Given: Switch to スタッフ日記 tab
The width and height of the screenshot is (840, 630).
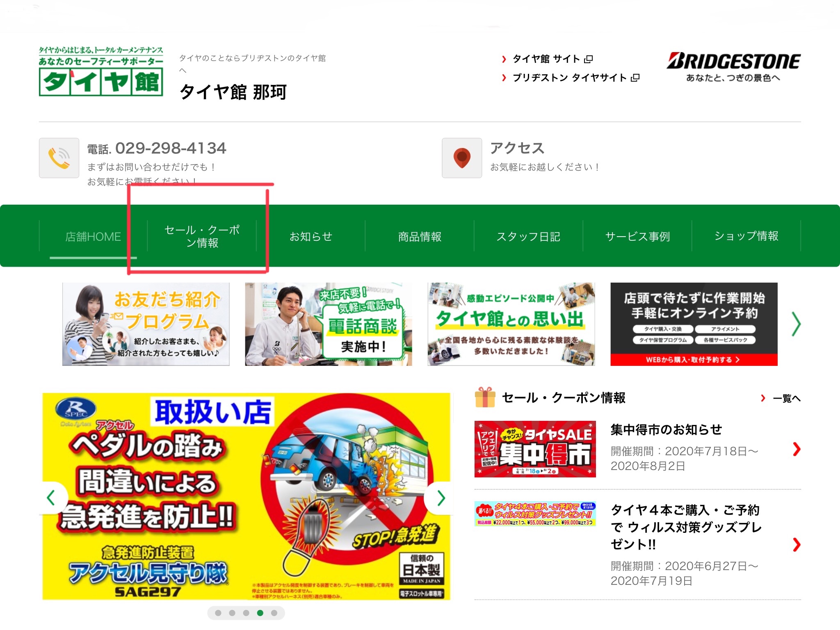Looking at the screenshot, I should click(528, 236).
